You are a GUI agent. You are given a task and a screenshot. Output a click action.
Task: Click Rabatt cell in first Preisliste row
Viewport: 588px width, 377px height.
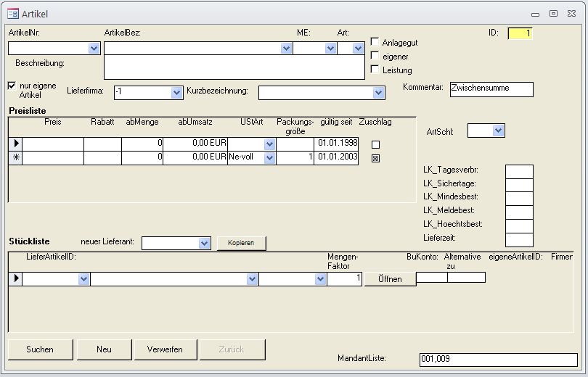pos(103,144)
